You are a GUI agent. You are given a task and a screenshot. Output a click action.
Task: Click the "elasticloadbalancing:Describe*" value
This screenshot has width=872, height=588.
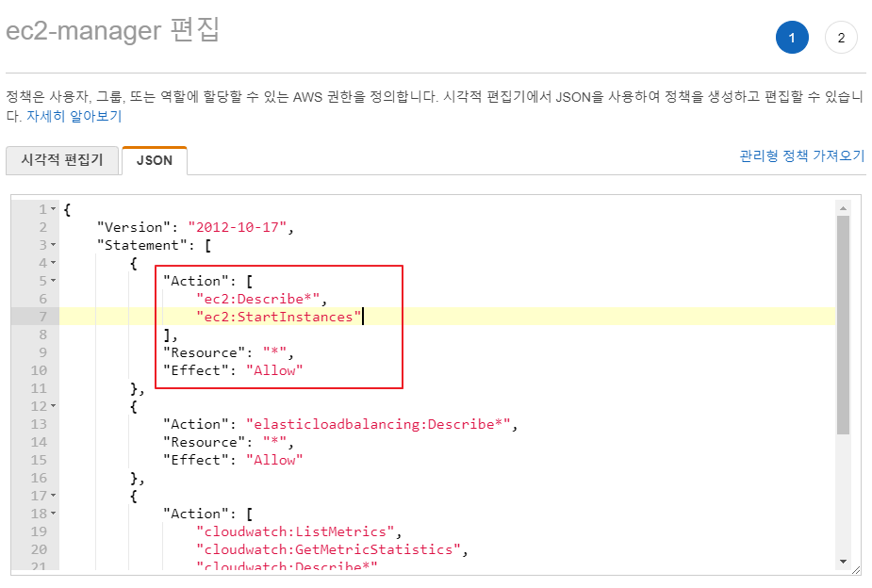pyautogui.click(x=378, y=425)
